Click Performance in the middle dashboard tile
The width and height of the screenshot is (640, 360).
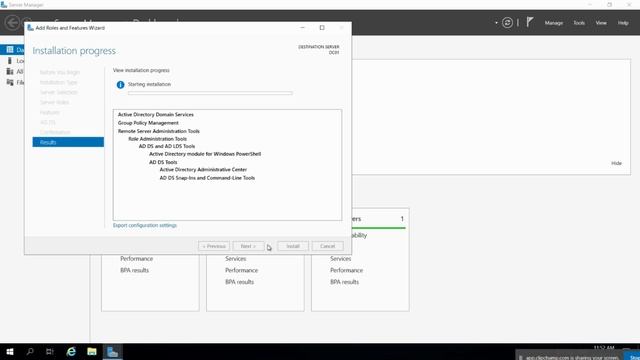point(242,270)
